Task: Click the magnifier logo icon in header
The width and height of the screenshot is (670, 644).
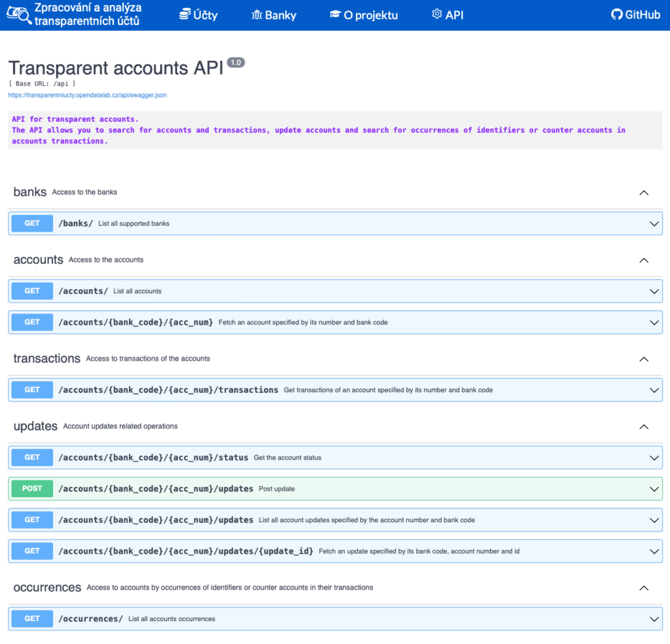Action: click(x=19, y=15)
